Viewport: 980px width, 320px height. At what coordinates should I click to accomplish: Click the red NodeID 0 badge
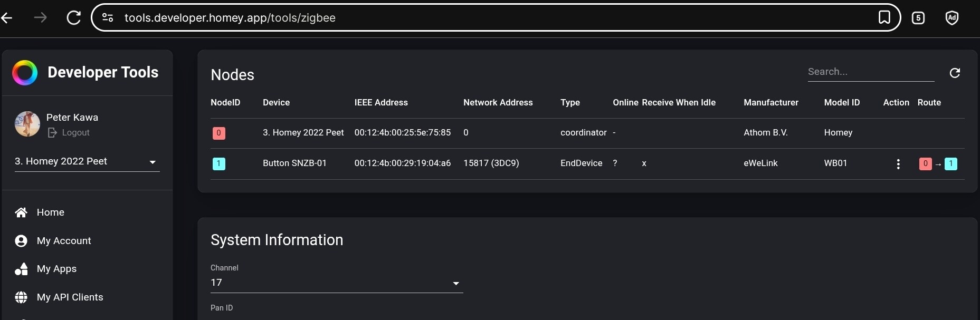218,133
